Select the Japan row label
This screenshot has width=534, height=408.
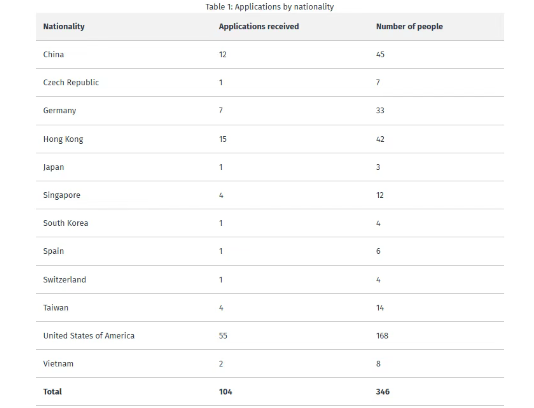tap(53, 167)
